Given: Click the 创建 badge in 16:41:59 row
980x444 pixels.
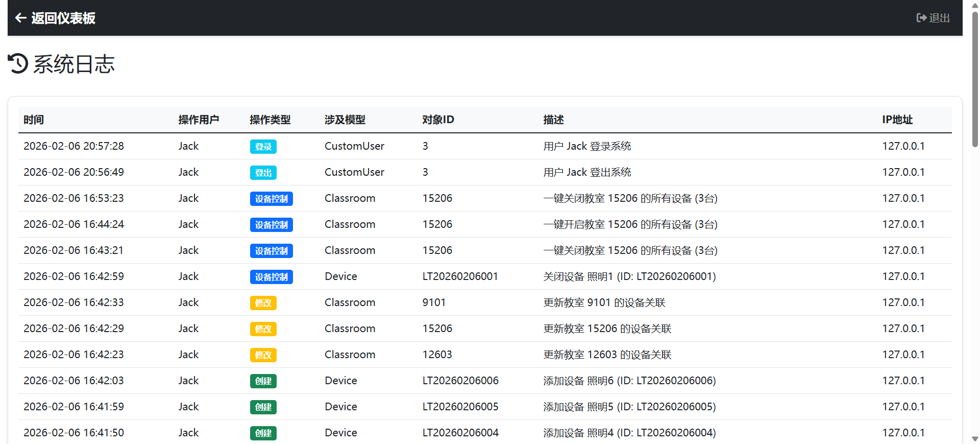Looking at the screenshot, I should tap(263, 407).
